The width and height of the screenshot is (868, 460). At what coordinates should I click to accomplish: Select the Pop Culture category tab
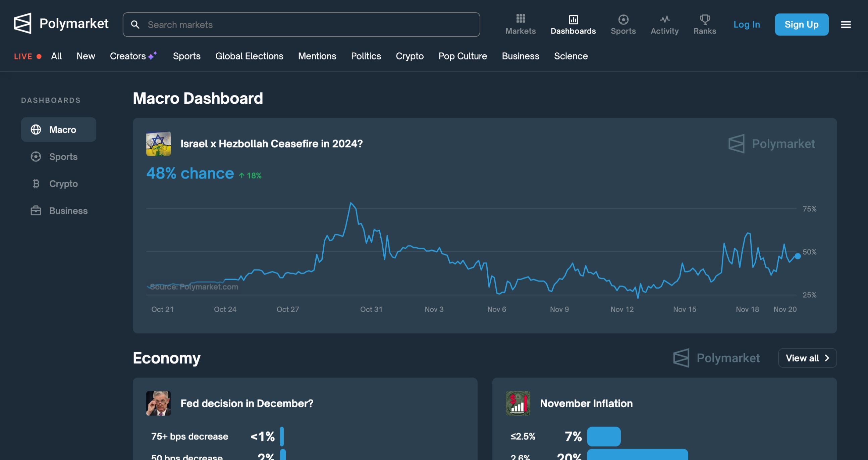pos(462,56)
